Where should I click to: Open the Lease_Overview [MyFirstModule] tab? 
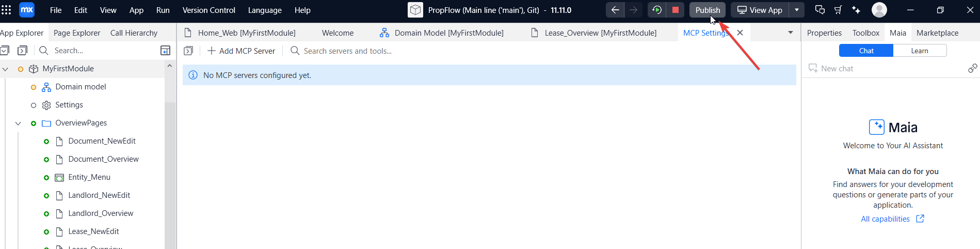593,33
